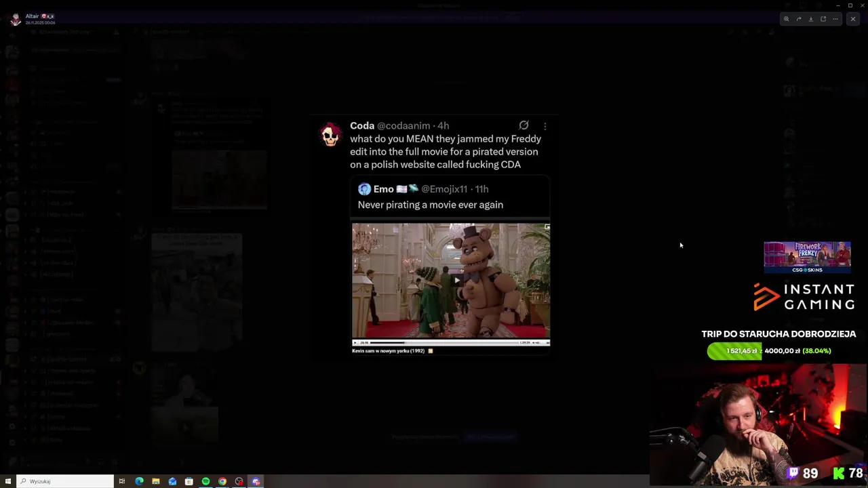Click the Instant Gaming logo
The image size is (868, 488).
(804, 297)
